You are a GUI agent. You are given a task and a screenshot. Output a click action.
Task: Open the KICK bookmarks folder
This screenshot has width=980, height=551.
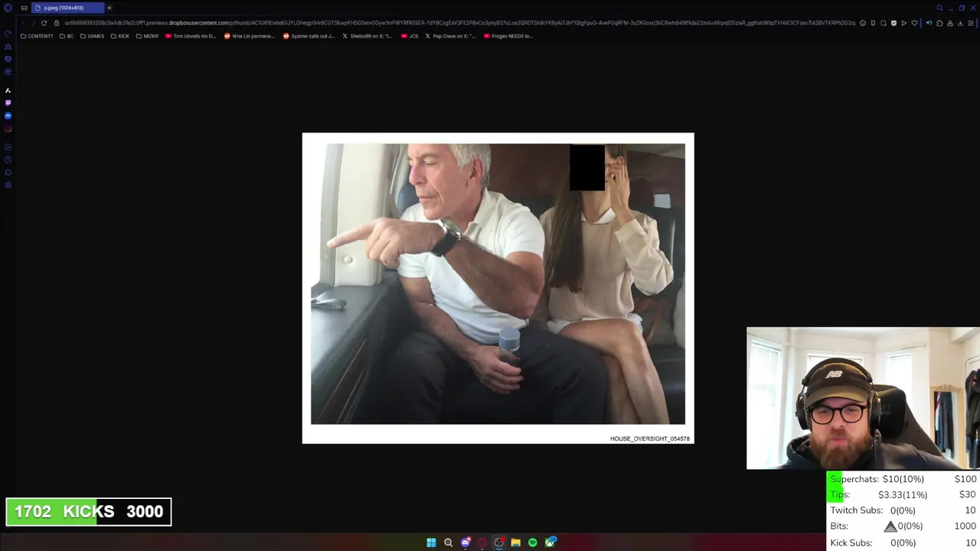120,36
